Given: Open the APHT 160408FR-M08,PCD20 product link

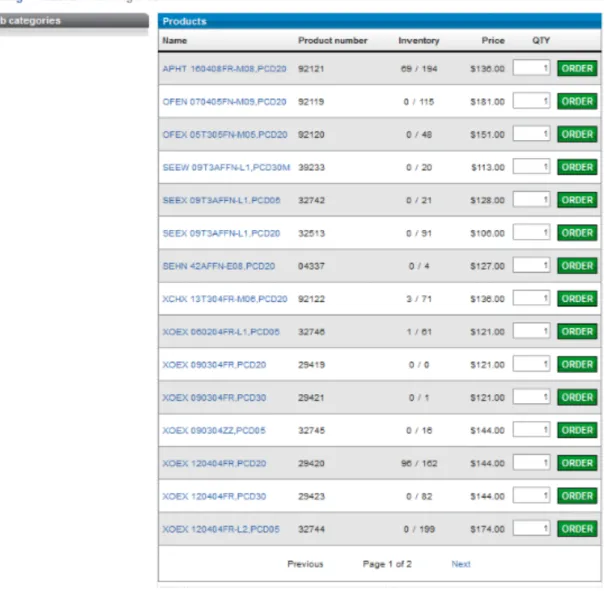Looking at the screenshot, I should [224, 69].
